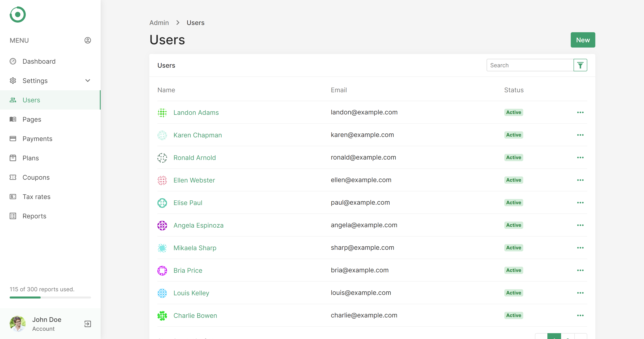The height and width of the screenshot is (339, 644).
Task: Open Plans from the sidebar
Action: pyautogui.click(x=50, y=158)
